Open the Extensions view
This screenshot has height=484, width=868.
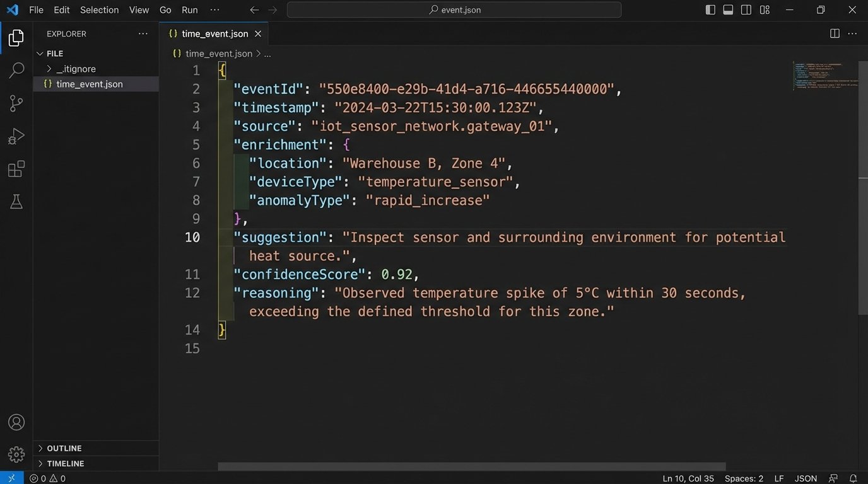pyautogui.click(x=16, y=168)
